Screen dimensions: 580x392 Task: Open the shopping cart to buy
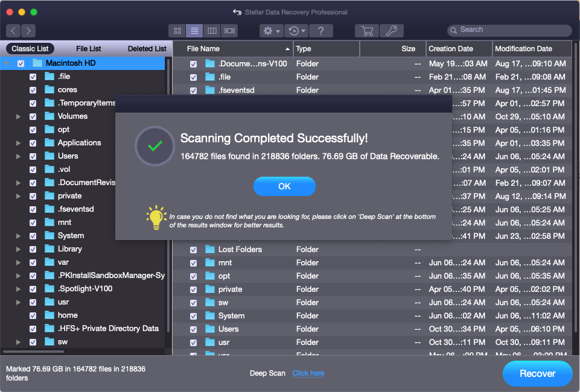(366, 31)
